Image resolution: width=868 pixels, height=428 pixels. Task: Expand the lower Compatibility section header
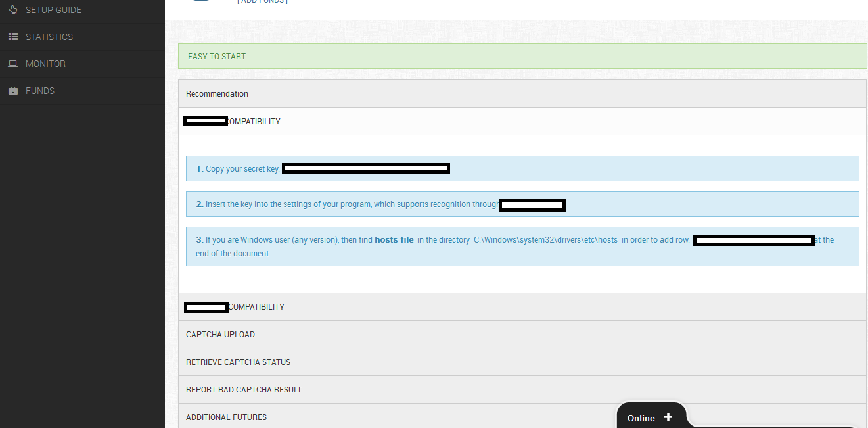coord(522,307)
